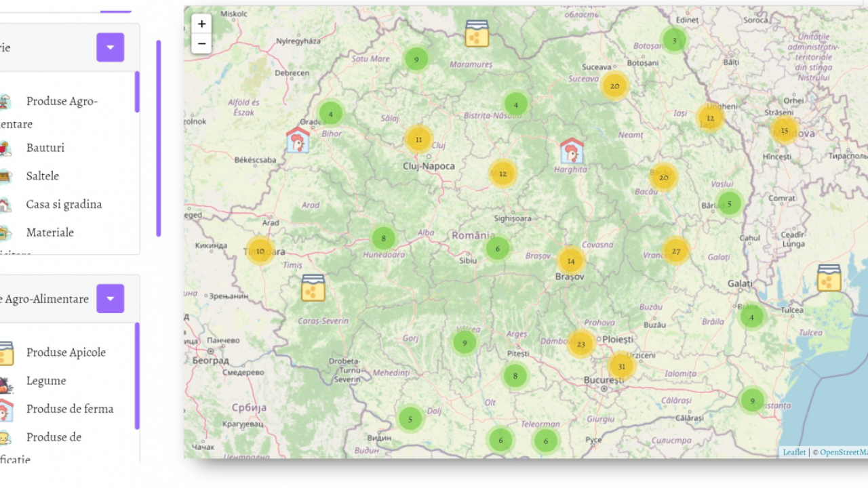868x488 pixels.
Task: Open the honey jar marker above Caraș-Severin
Action: pos(313,288)
